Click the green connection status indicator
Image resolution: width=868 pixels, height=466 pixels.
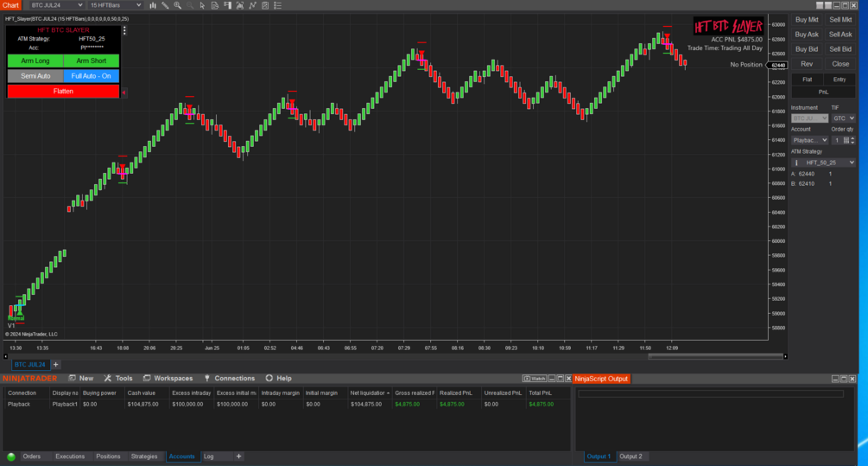[x=11, y=456]
